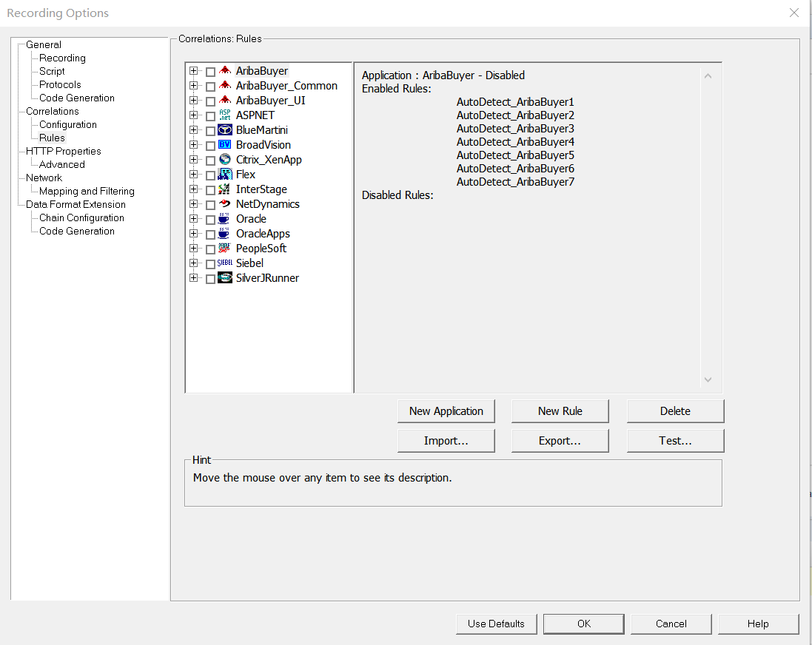Image resolution: width=812 pixels, height=645 pixels.
Task: Expand the InterStage tree node
Action: point(194,189)
